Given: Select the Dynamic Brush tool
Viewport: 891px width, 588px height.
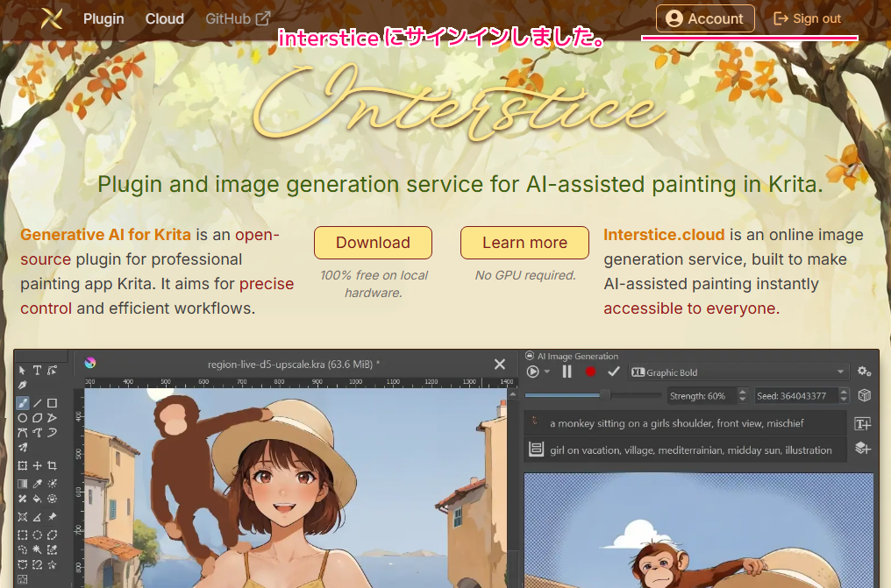Looking at the screenshot, I should coord(52,433).
